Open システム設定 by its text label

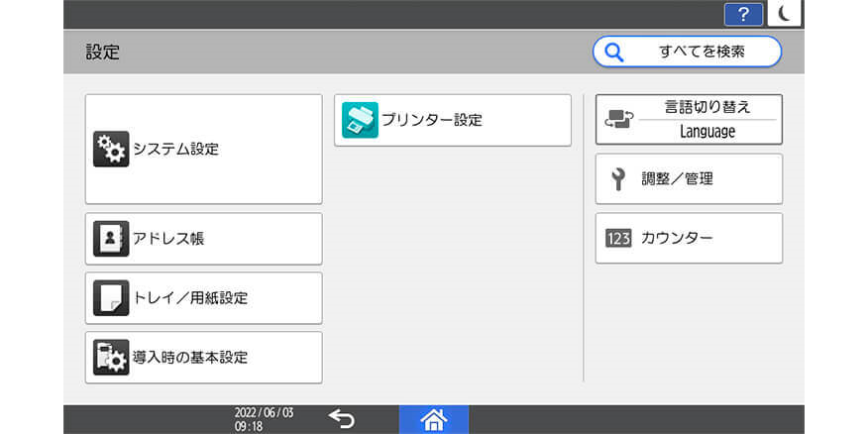click(x=175, y=150)
